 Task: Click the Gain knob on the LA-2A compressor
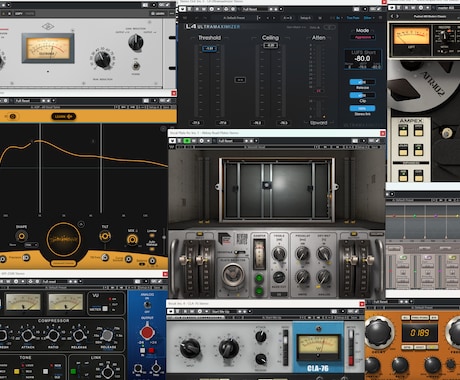(135, 42)
